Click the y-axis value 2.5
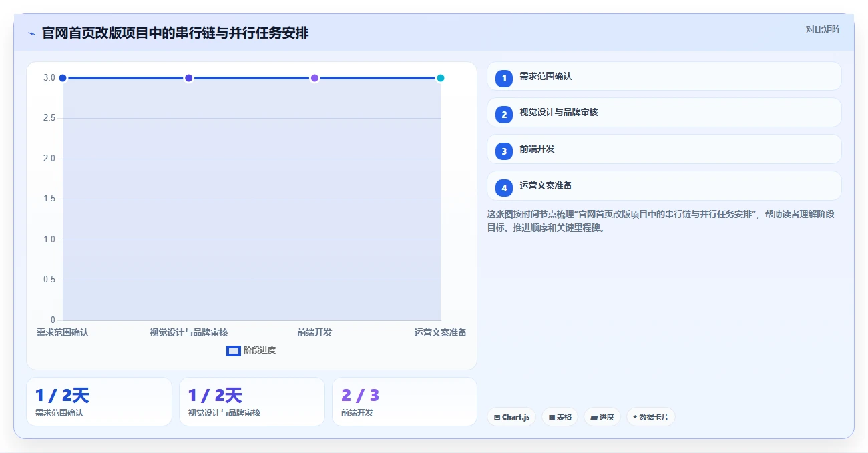This screenshot has height=453, width=868. point(49,118)
